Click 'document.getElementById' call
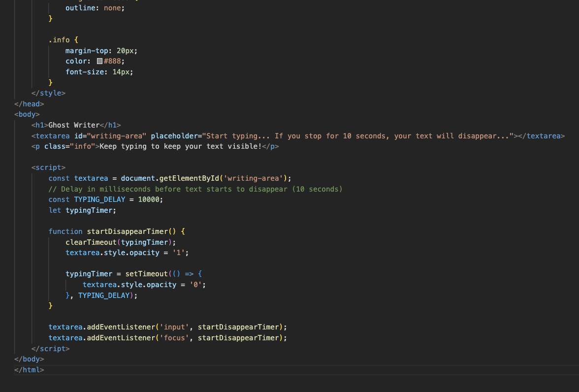 (170, 178)
